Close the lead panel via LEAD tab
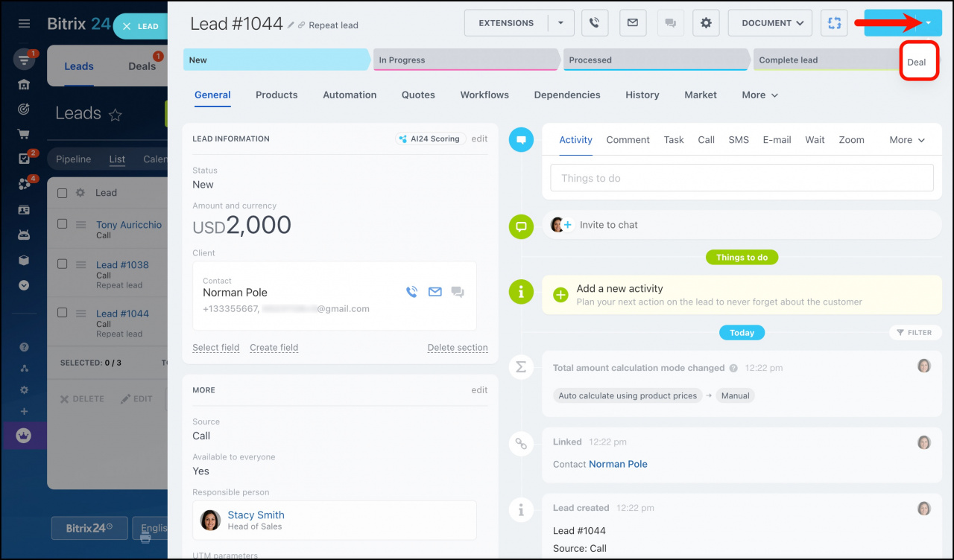This screenshot has width=954, height=560. click(141, 26)
